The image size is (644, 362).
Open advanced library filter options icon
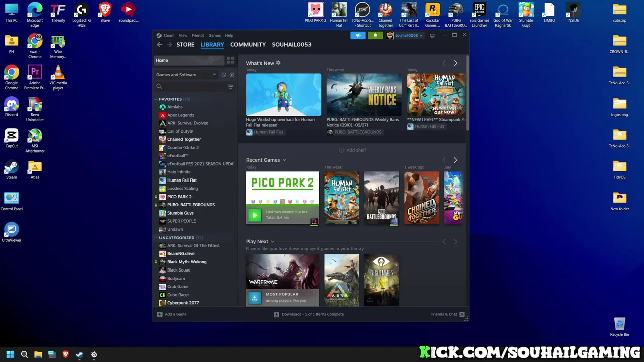coord(230,86)
